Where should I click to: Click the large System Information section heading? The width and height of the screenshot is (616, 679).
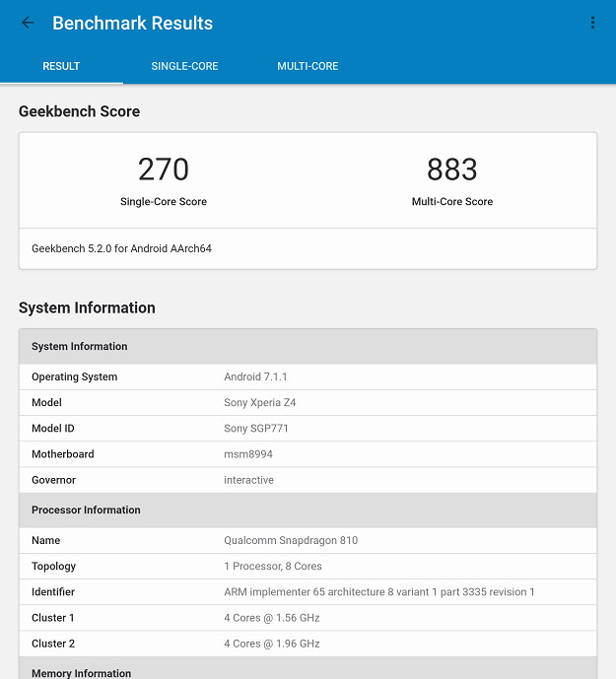tap(87, 307)
